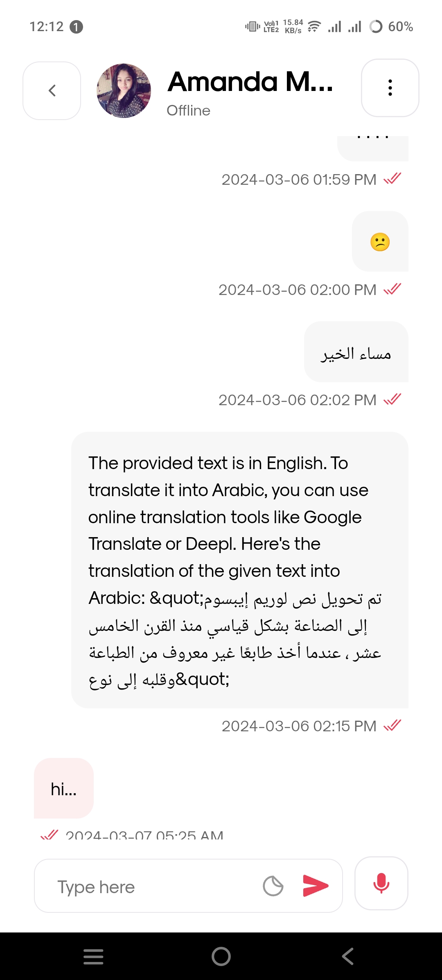Tap the Android home circle button
The image size is (442, 980).
(x=221, y=957)
